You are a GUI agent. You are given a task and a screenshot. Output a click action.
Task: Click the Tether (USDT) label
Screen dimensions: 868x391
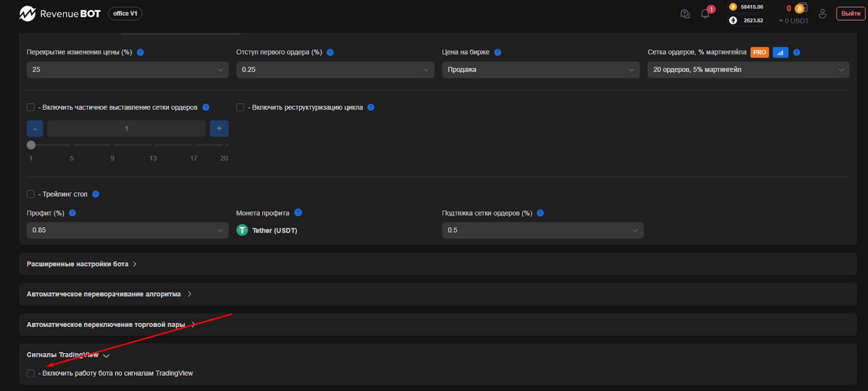275,230
